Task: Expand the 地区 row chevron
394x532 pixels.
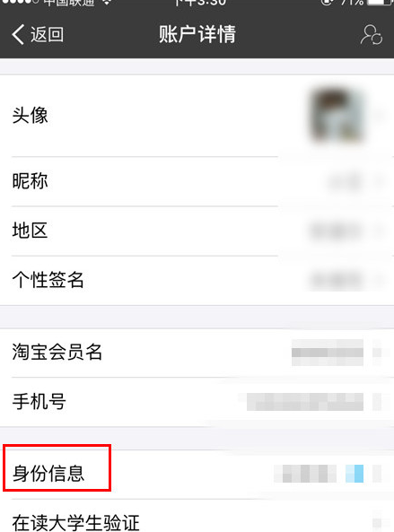Action: (x=377, y=231)
